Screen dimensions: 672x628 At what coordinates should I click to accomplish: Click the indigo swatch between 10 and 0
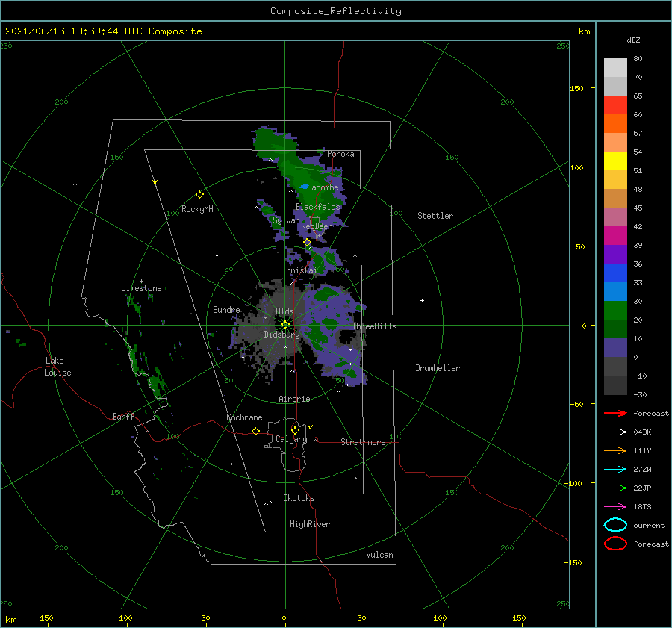pyautogui.click(x=615, y=348)
